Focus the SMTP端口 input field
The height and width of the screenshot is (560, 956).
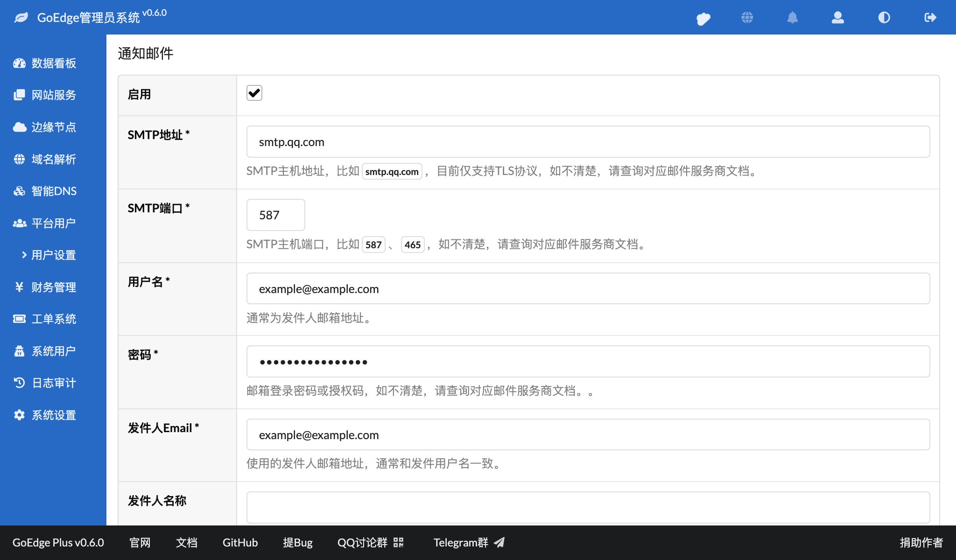pos(275,215)
